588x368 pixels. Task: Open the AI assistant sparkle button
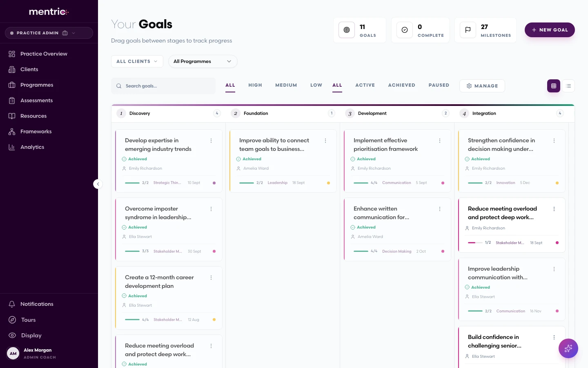pos(568,348)
